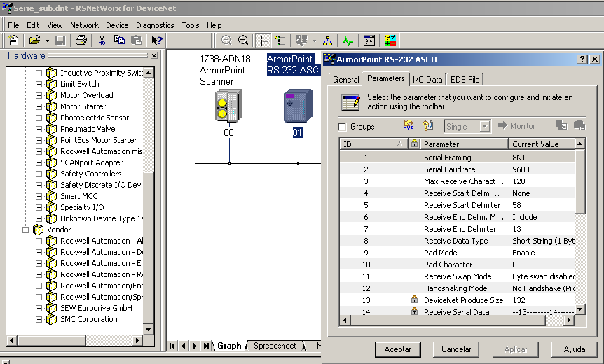Click the question mark parameter help icon
This screenshot has height=364, width=604.
(x=427, y=125)
